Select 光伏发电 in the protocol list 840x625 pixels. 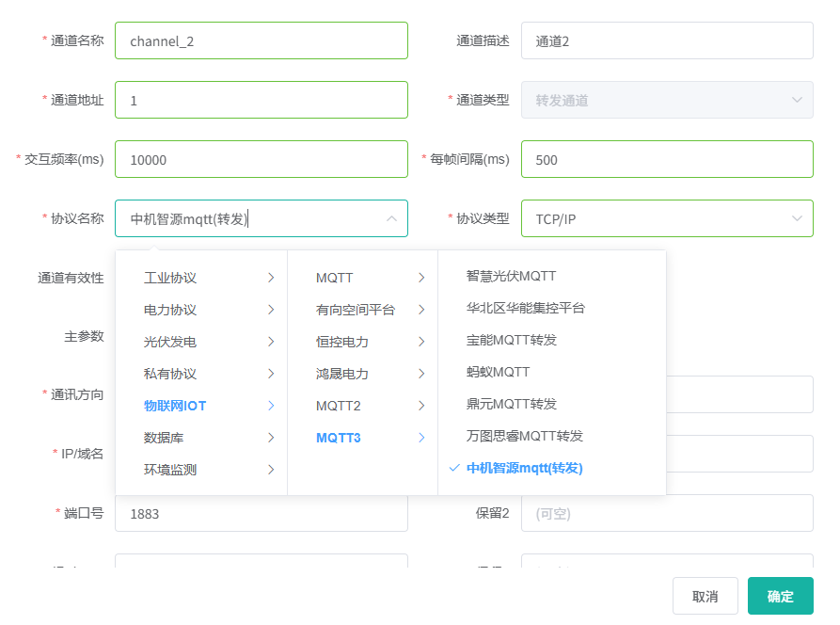coord(200,343)
